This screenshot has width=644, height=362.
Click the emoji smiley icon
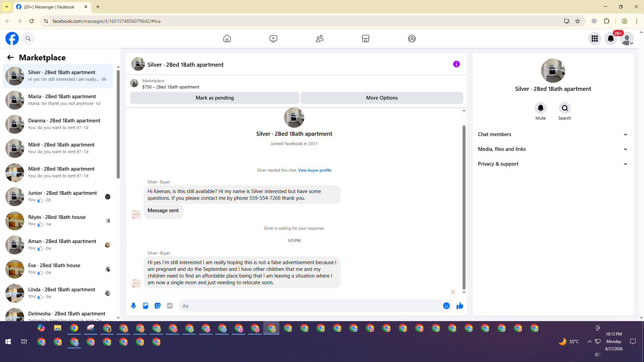coord(446,306)
